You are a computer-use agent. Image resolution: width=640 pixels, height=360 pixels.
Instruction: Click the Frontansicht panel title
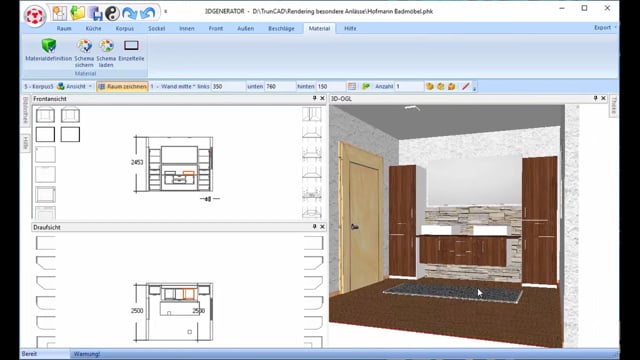tap(50, 98)
